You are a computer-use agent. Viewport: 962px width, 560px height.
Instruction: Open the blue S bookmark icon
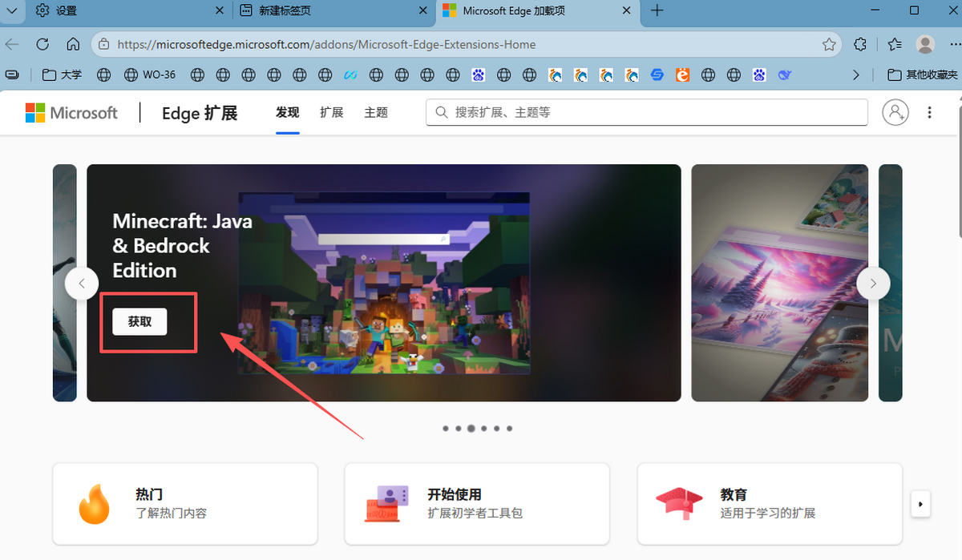657,75
